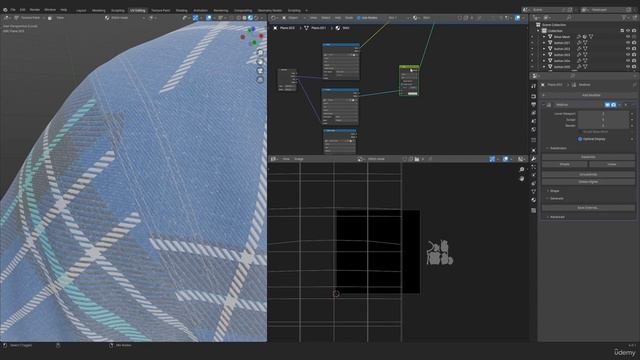Open the Modifiers wrench properties tab
This screenshot has height=360, width=640.
click(x=533, y=159)
